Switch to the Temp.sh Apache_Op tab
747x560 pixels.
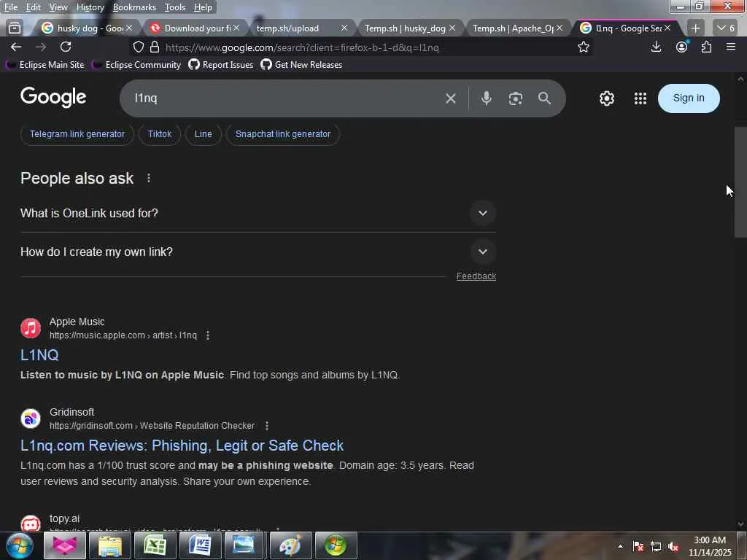pos(512,28)
